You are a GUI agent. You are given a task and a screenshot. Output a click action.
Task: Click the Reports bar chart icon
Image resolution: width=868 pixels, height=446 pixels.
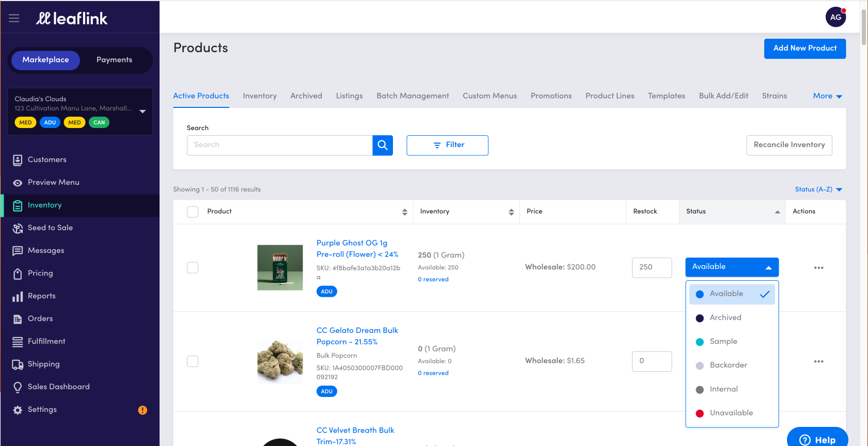click(18, 296)
